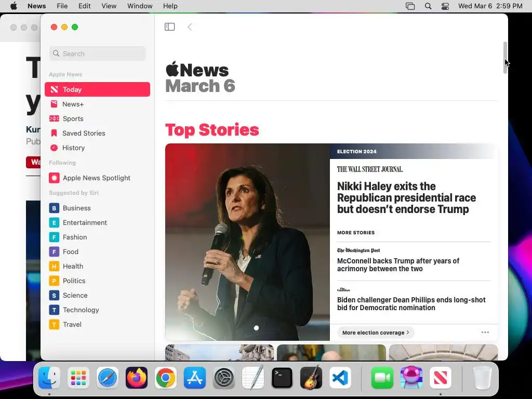
Task: Open the View menu
Action: [109, 6]
